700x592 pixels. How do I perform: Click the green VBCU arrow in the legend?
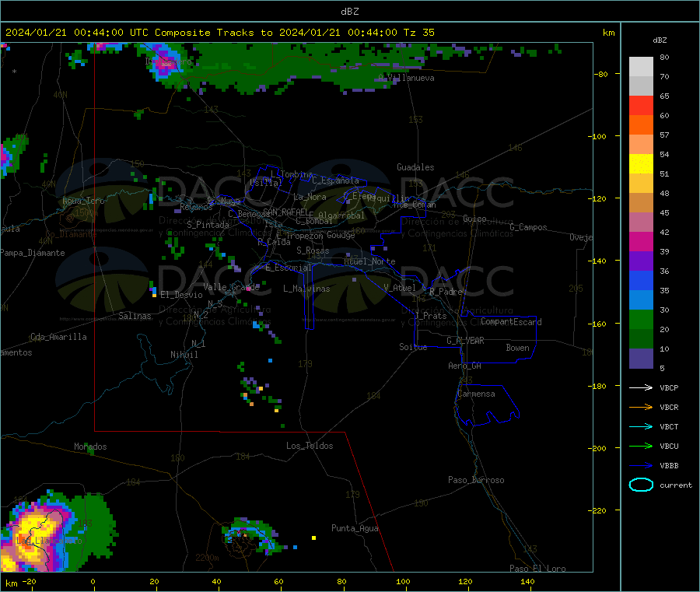(641, 446)
